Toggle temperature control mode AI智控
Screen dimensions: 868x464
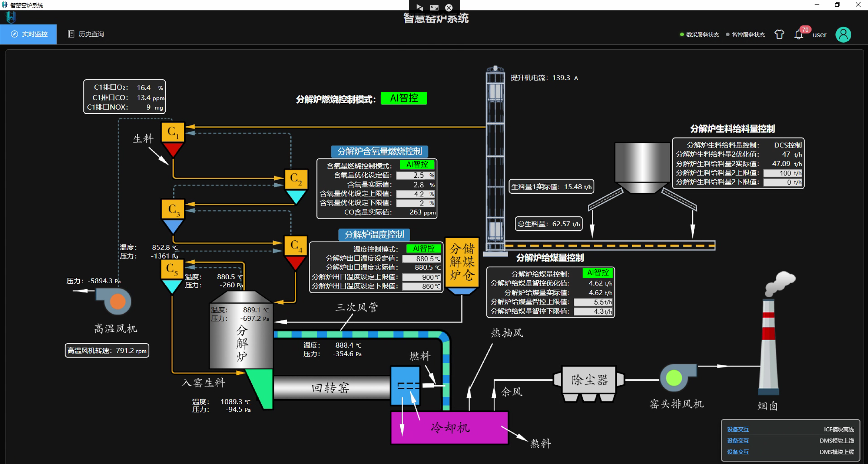pyautogui.click(x=424, y=248)
